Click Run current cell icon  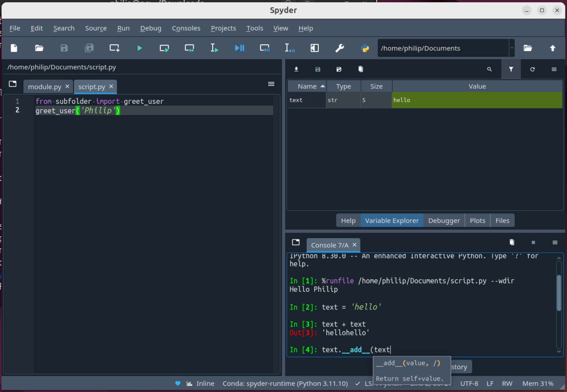tap(164, 48)
